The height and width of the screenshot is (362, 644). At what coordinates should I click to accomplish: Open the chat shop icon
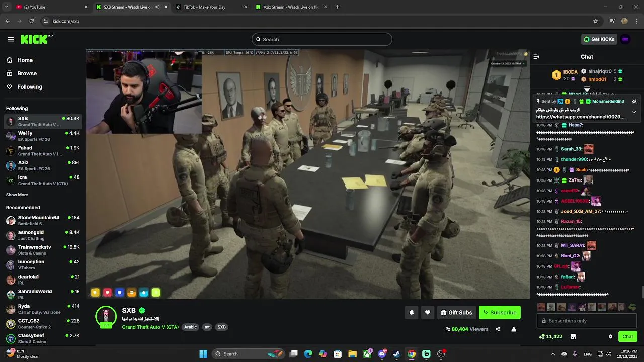click(x=573, y=336)
